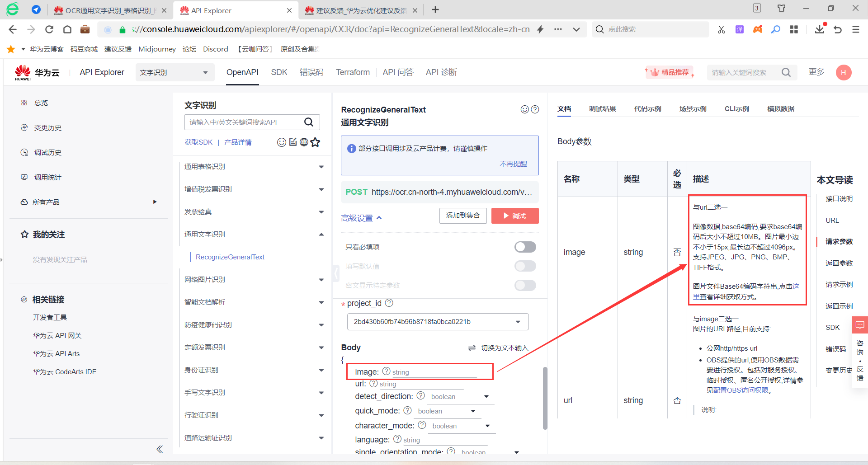868x465 pixels.
Task: Expand 所有产品 in sidebar
Action: (x=155, y=202)
